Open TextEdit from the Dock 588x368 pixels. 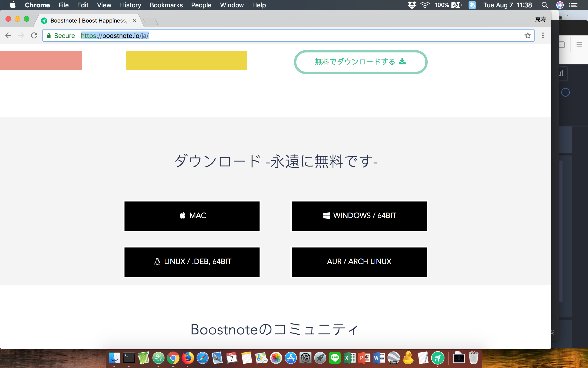423,358
